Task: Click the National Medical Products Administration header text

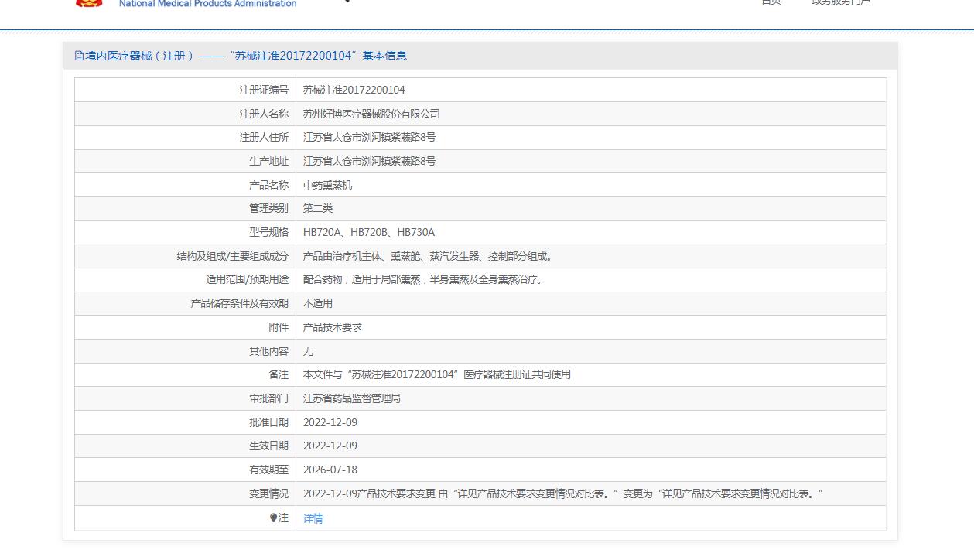Action: point(207,4)
